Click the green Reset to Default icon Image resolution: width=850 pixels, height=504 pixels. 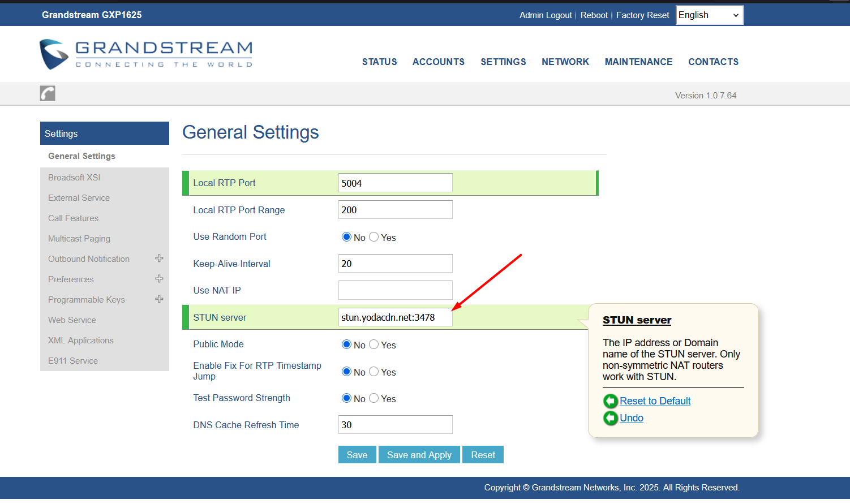611,401
